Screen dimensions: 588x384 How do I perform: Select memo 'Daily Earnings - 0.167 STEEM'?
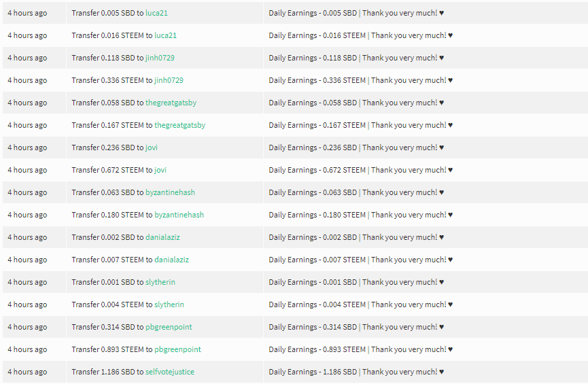[317, 126]
